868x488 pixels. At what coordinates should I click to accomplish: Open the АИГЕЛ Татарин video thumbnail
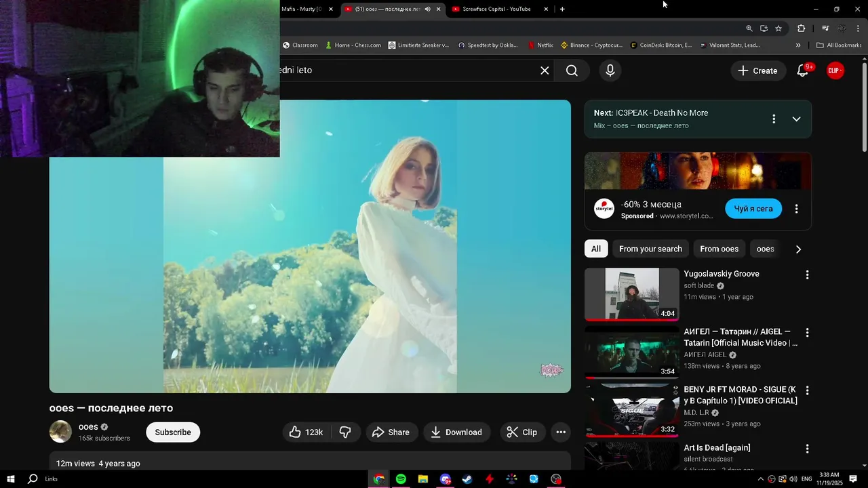pos(632,352)
